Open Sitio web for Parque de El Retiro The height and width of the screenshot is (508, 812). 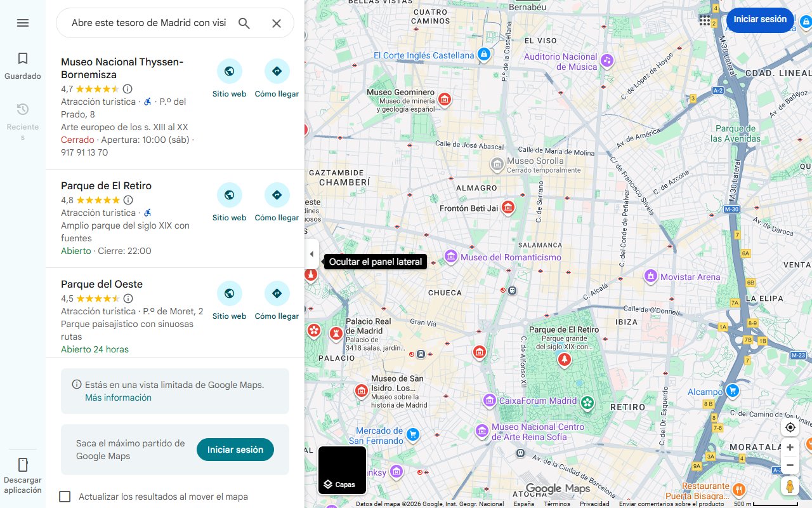229,195
